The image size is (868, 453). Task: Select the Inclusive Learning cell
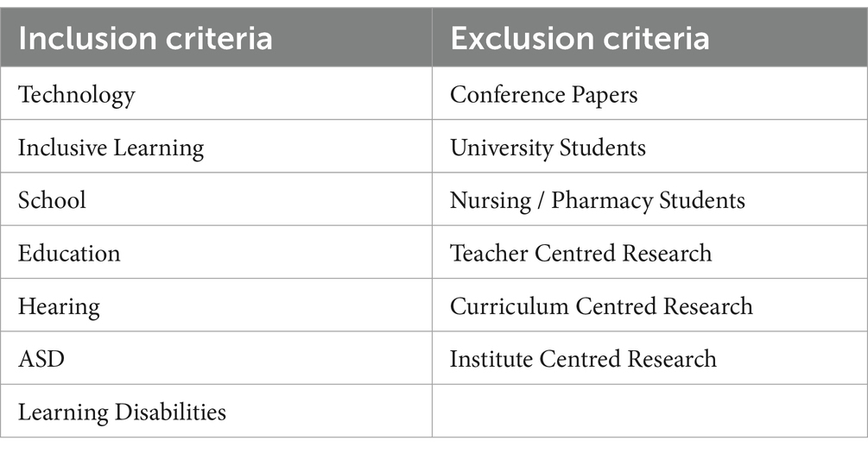[x=216, y=147]
